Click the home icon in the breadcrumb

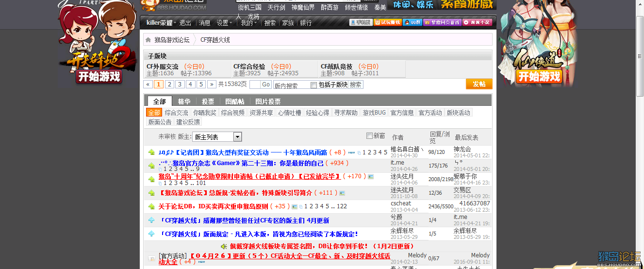(148, 40)
